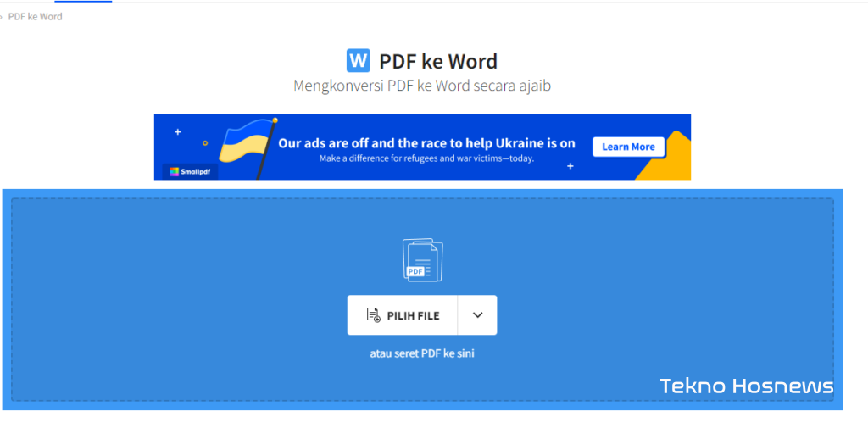Click the 'Our ads are off' headline
The height and width of the screenshot is (428, 868).
[426, 143]
